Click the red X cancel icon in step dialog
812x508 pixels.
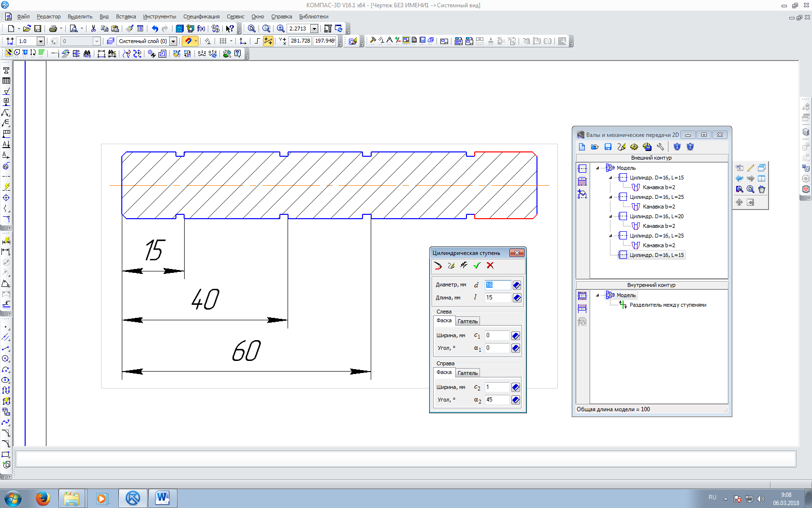tap(490, 266)
